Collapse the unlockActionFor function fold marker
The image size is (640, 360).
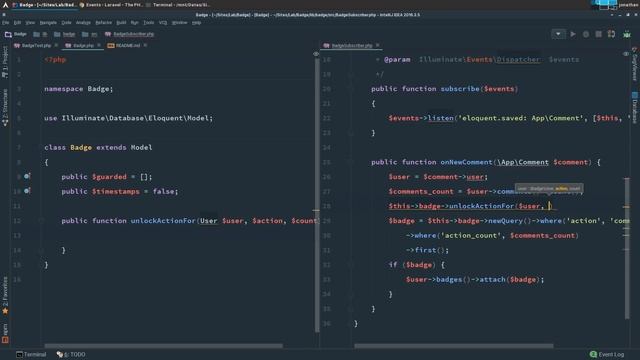pyautogui.click(x=41, y=220)
